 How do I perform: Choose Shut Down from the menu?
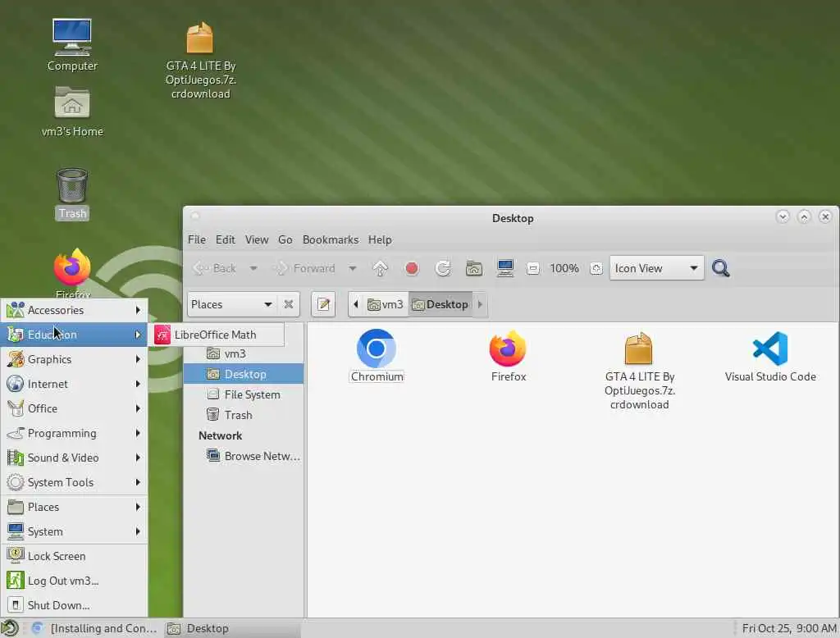tap(75, 606)
